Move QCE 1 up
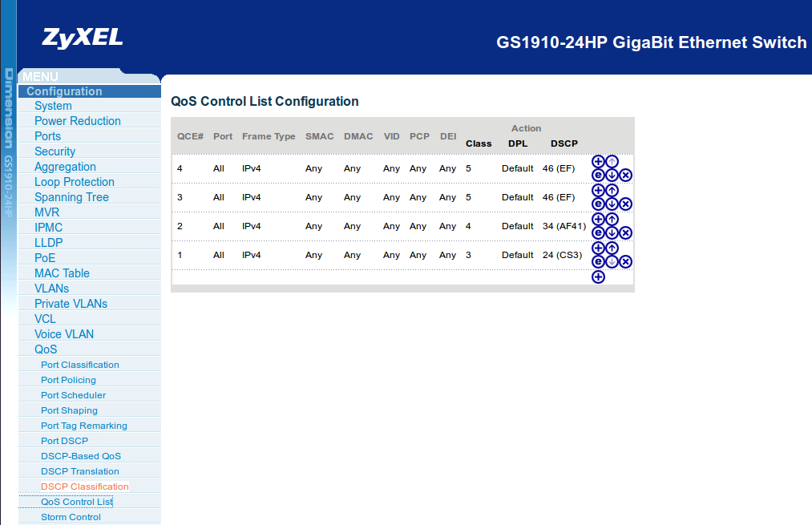The image size is (812, 525). pos(612,248)
